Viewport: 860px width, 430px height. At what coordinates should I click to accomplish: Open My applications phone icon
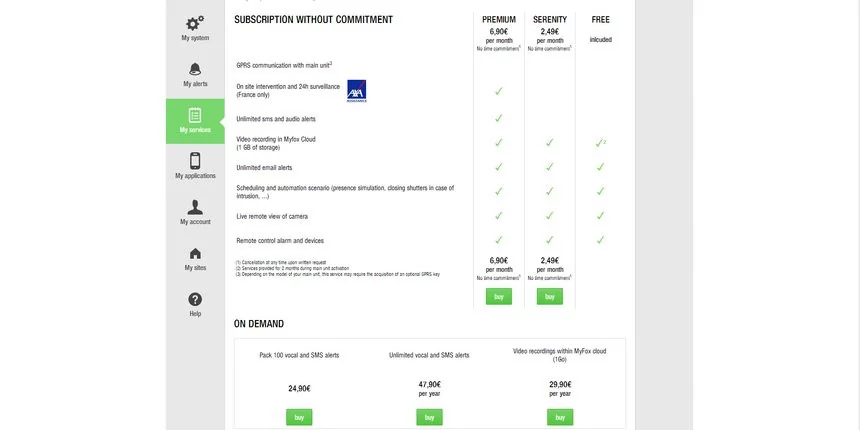[x=195, y=161]
